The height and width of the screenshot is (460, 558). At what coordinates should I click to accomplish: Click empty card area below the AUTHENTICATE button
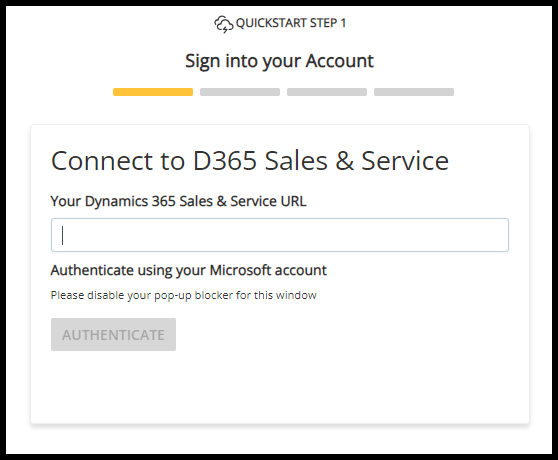pyautogui.click(x=280, y=388)
